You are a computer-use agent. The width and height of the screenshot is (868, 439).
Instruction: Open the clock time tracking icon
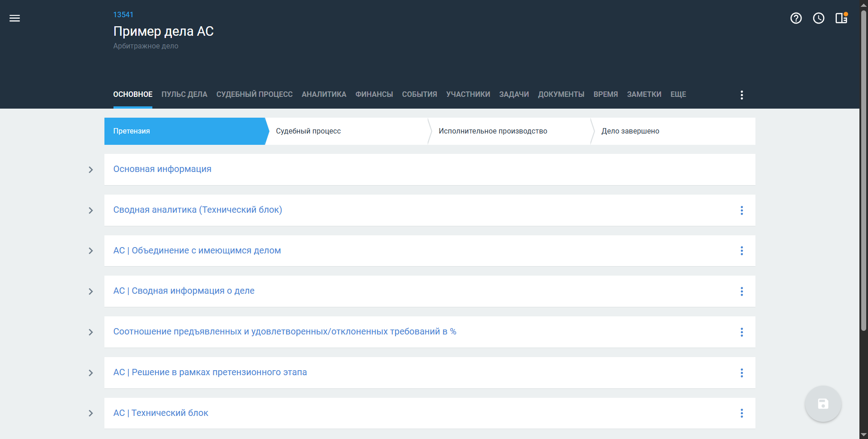[818, 18]
